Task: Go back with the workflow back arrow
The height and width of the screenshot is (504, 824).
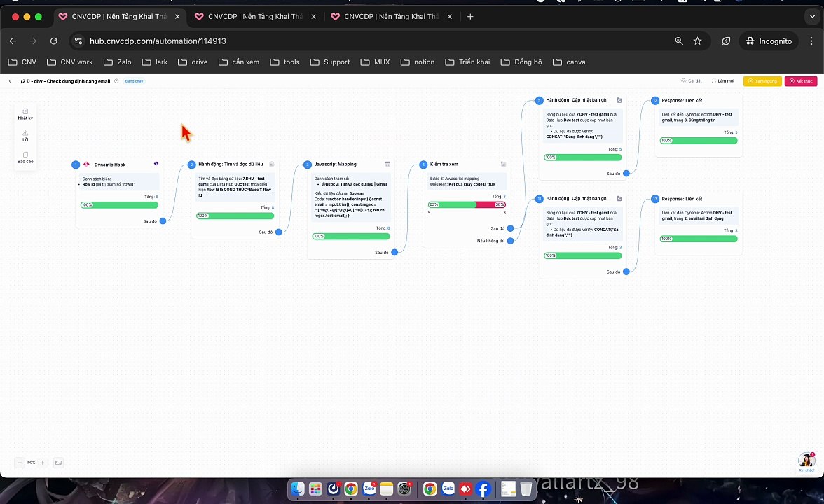Action: click(x=10, y=81)
